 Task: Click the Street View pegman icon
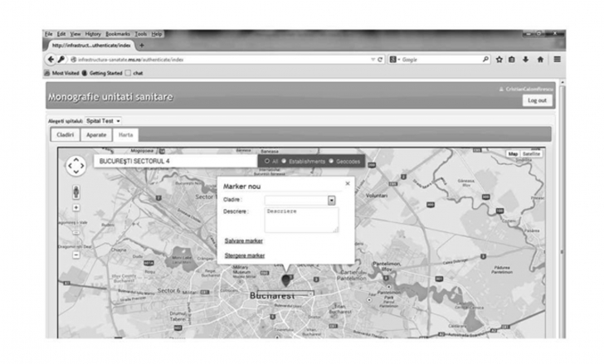75,191
